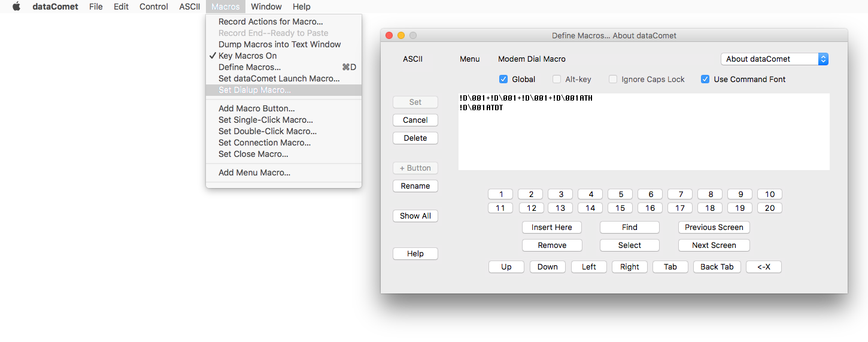Open the Window menu
This screenshot has width=868, height=342.
(x=266, y=7)
